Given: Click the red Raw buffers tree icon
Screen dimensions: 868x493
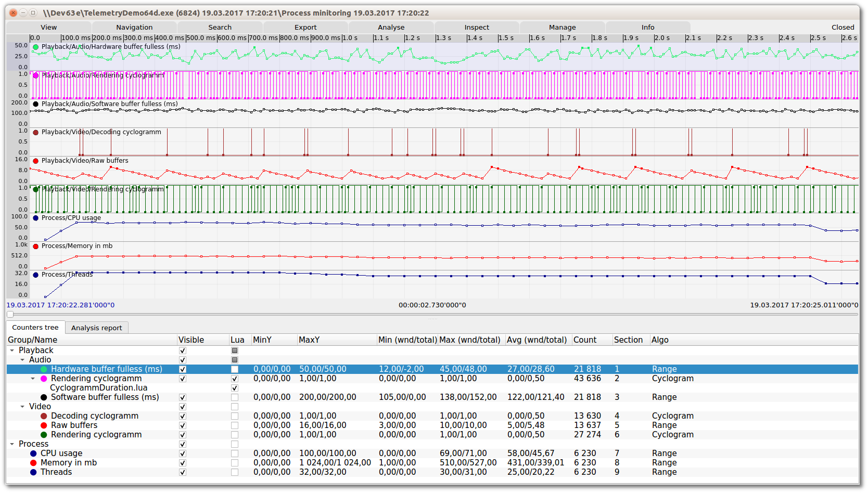Looking at the screenshot, I should (44, 425).
